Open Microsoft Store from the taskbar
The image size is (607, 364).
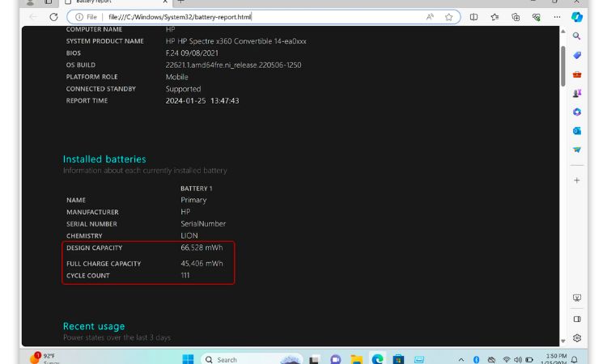point(398,359)
